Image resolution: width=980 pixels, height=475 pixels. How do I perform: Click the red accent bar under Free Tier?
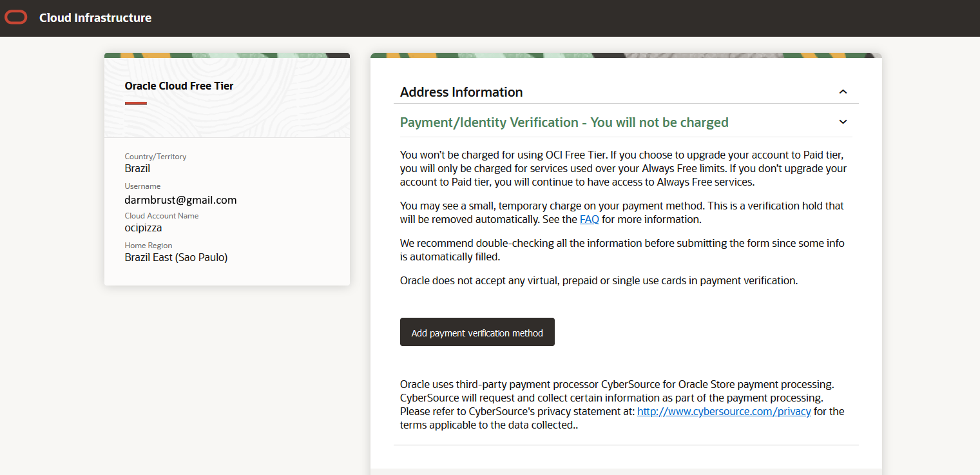(x=136, y=103)
